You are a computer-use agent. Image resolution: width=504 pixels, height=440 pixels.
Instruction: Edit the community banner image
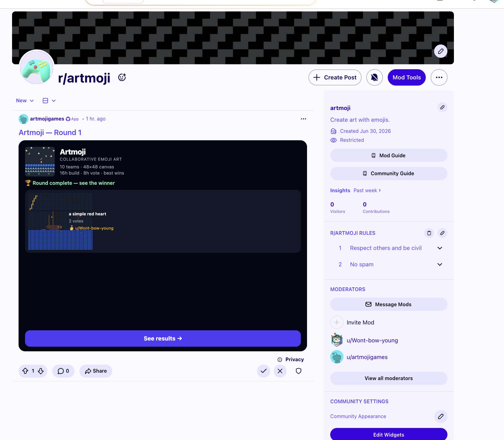[441, 51]
